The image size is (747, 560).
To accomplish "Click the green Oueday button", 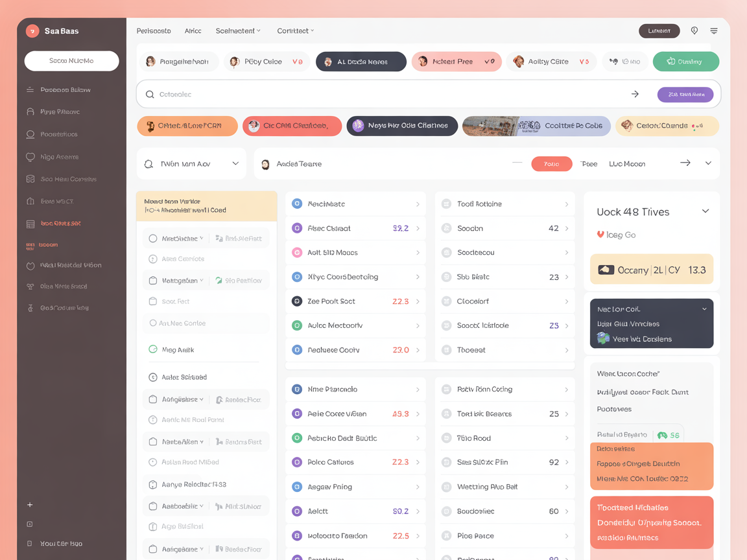I will click(x=686, y=62).
